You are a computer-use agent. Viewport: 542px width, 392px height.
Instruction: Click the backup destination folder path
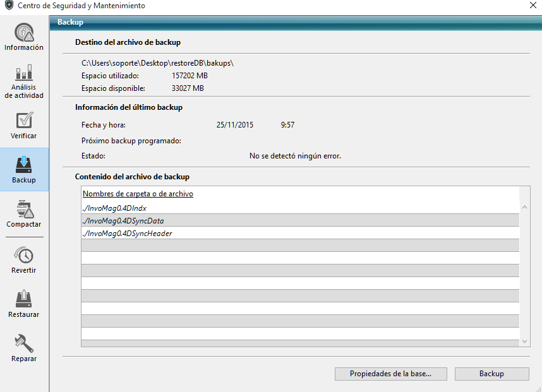coord(158,63)
